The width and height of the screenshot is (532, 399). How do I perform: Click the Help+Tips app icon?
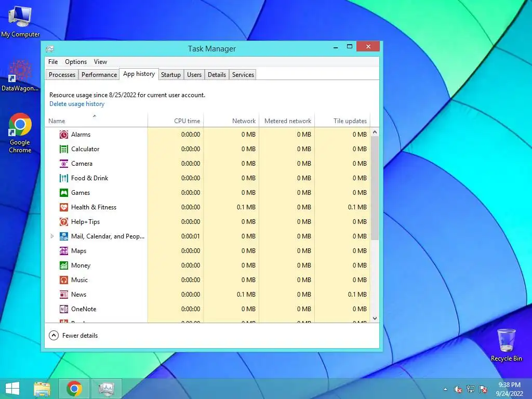(x=64, y=222)
